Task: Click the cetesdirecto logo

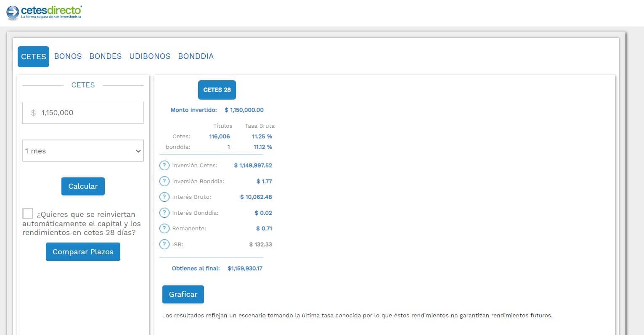Action: [44, 12]
